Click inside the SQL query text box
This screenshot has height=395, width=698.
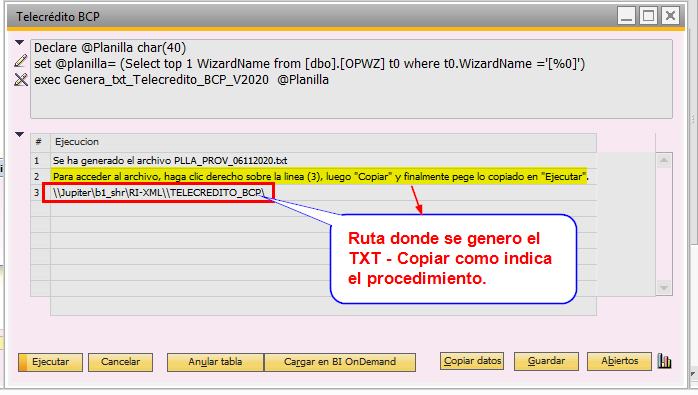click(351, 79)
